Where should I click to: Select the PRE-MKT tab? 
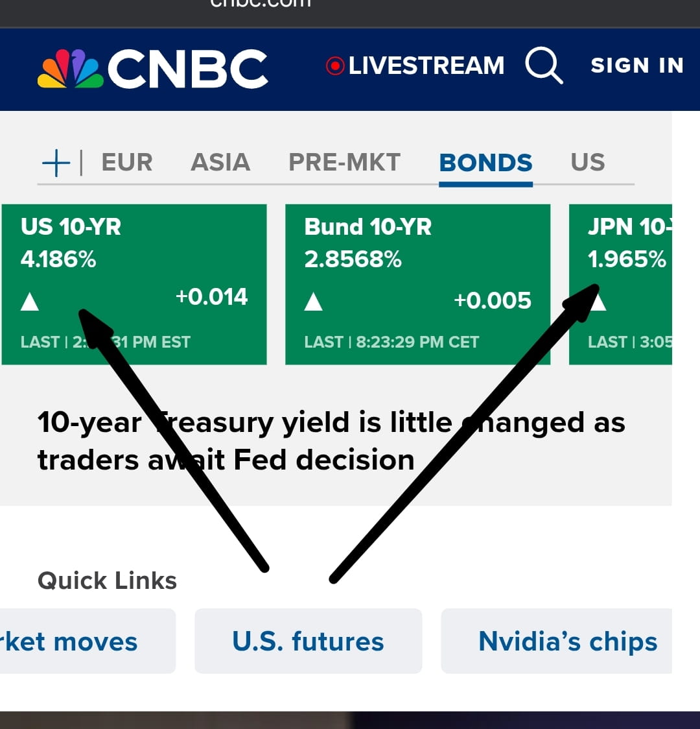point(344,162)
